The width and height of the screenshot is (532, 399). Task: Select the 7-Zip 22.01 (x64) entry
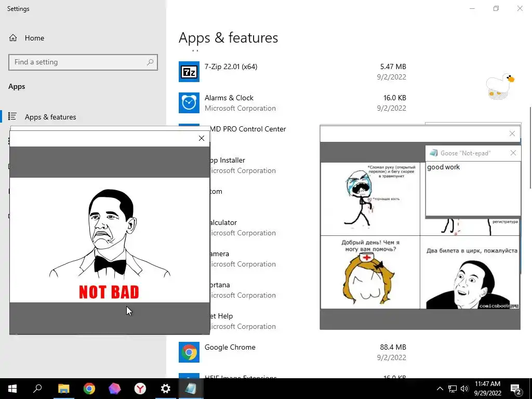(x=231, y=66)
